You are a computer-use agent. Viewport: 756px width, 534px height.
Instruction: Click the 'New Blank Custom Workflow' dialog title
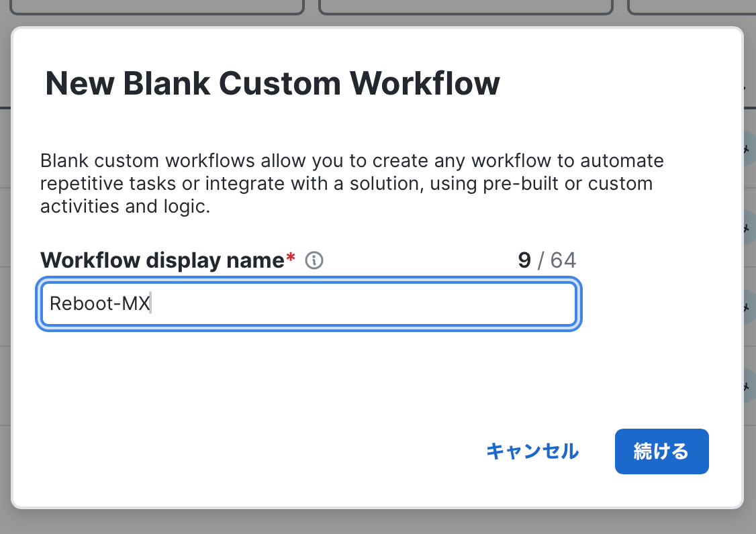(x=273, y=83)
